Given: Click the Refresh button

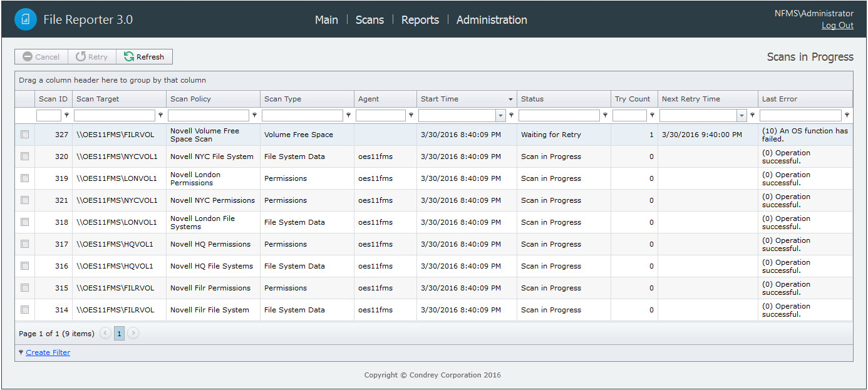Looking at the screenshot, I should pyautogui.click(x=144, y=57).
